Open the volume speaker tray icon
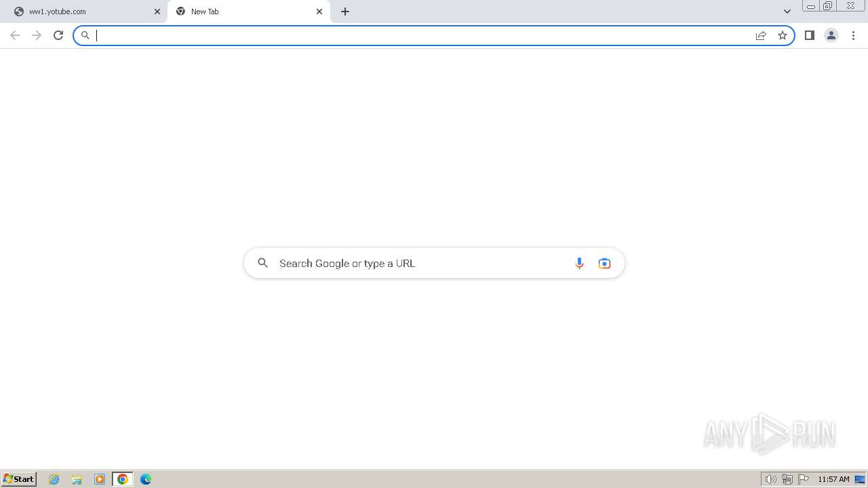Screen dimensions: 868x488 [x=771, y=479]
